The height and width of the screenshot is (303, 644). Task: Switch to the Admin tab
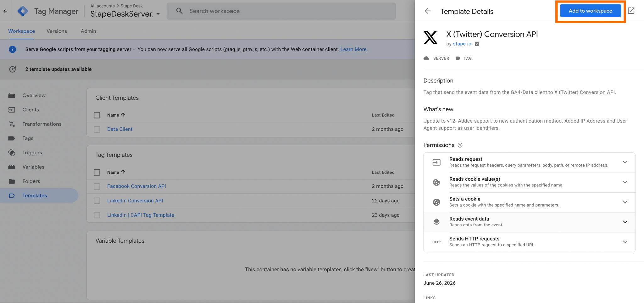pyautogui.click(x=88, y=31)
